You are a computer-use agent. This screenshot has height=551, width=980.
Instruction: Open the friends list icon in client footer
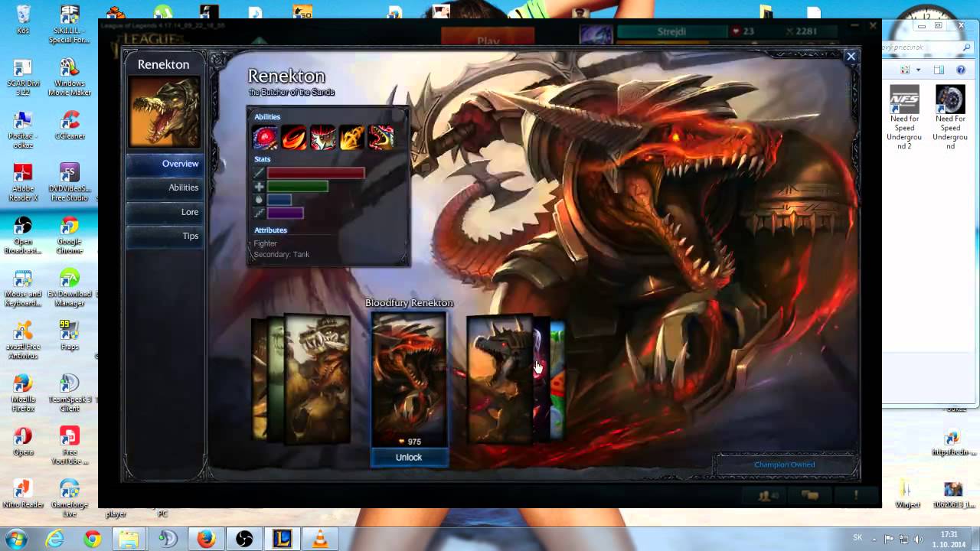[x=767, y=496]
